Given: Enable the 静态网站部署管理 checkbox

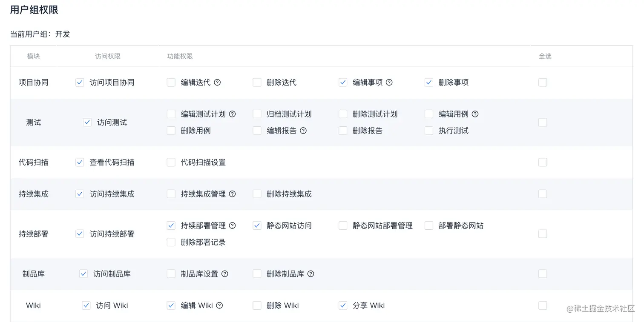Looking at the screenshot, I should (x=343, y=225).
